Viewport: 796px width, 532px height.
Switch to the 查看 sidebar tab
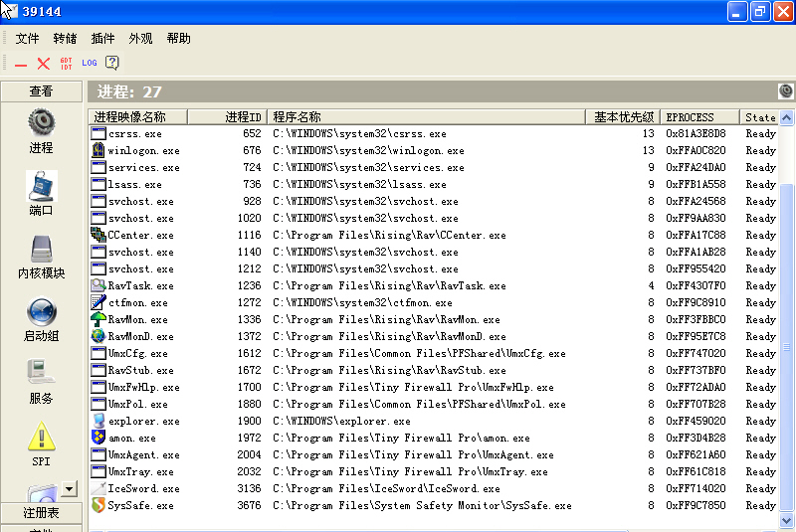coord(41,91)
